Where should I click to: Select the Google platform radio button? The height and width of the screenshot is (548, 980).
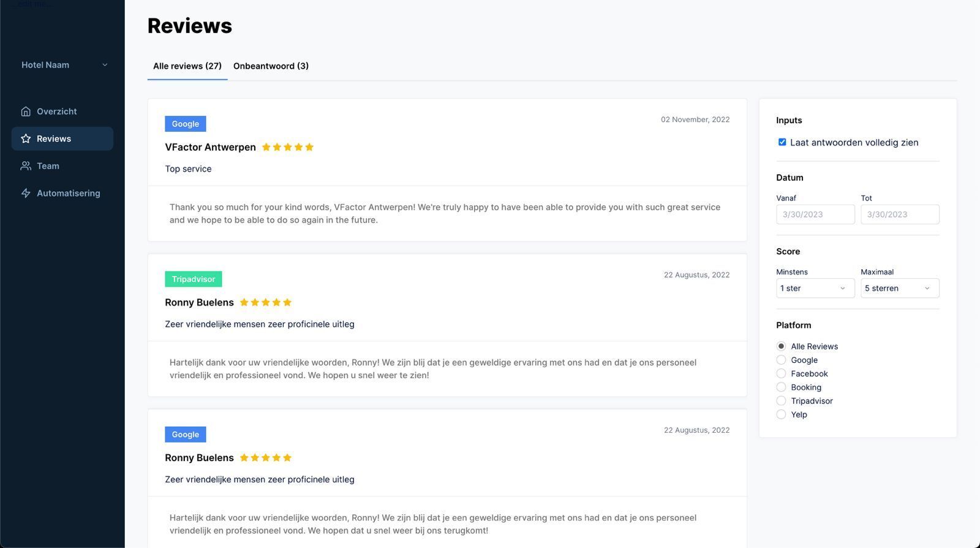point(781,360)
